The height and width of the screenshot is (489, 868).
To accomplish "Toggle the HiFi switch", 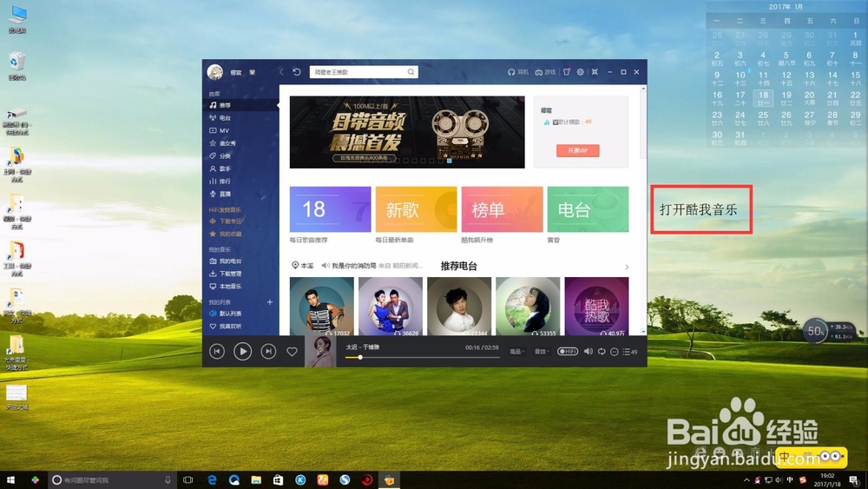I will (568, 352).
